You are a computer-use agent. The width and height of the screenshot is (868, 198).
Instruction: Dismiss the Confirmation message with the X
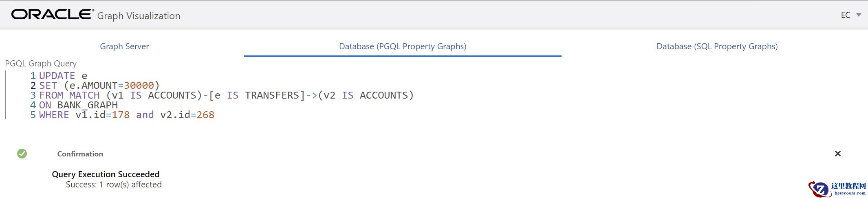click(x=837, y=154)
